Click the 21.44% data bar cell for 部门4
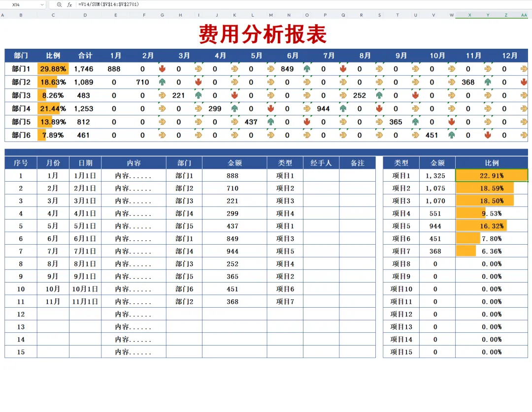 (x=53, y=108)
